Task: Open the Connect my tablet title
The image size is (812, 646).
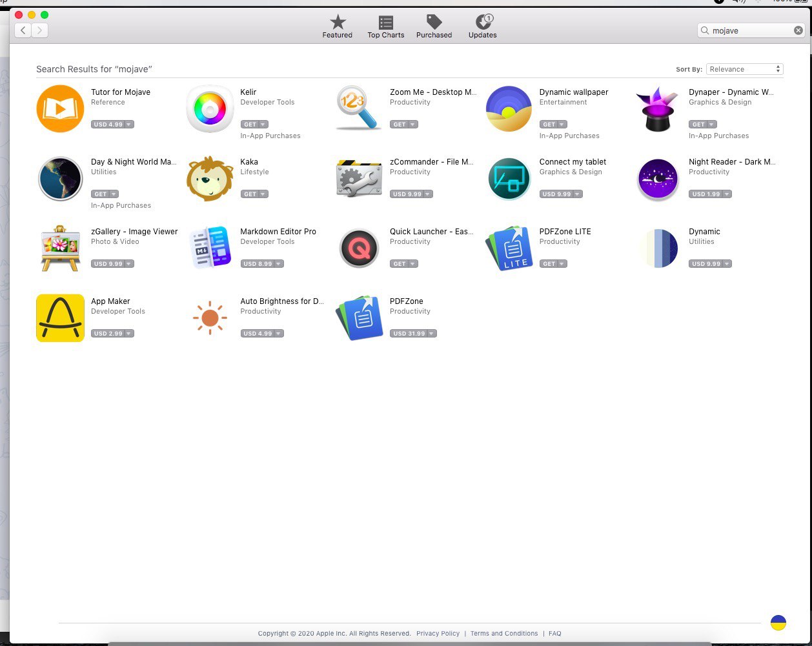Action: coord(573,162)
